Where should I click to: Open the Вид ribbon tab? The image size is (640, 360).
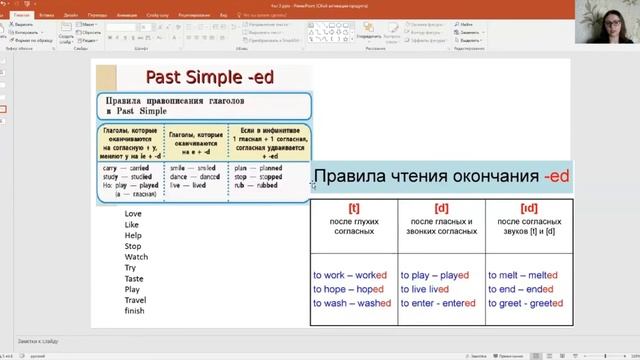pos(224,15)
